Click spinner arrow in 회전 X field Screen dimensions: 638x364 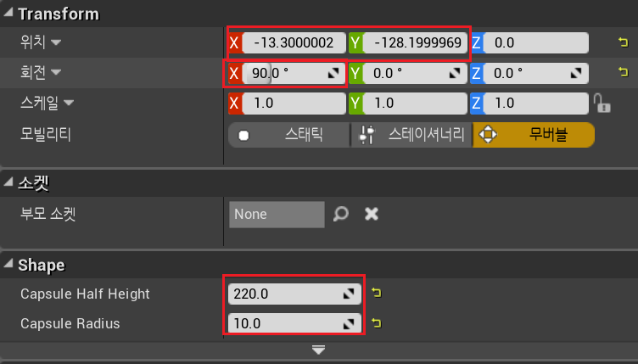(333, 73)
